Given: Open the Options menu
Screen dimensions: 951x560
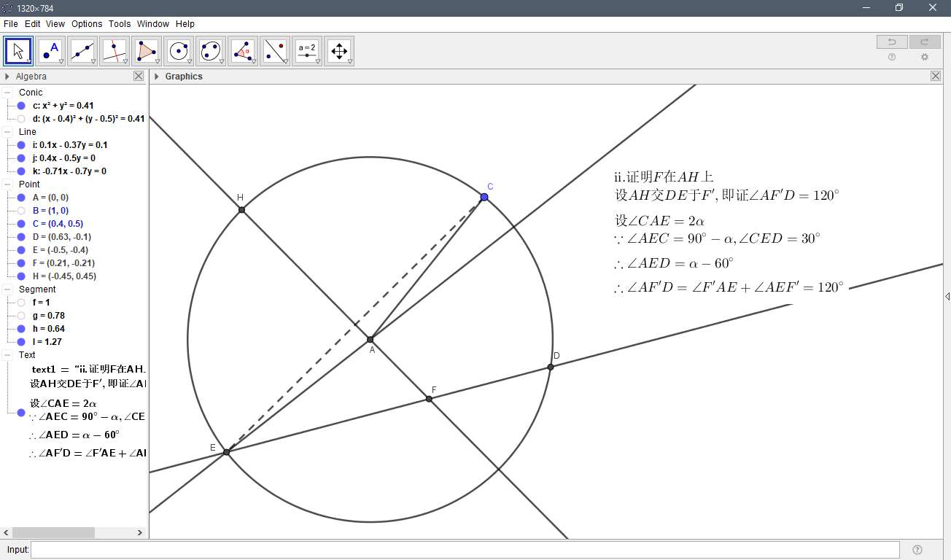Looking at the screenshot, I should tap(86, 23).
